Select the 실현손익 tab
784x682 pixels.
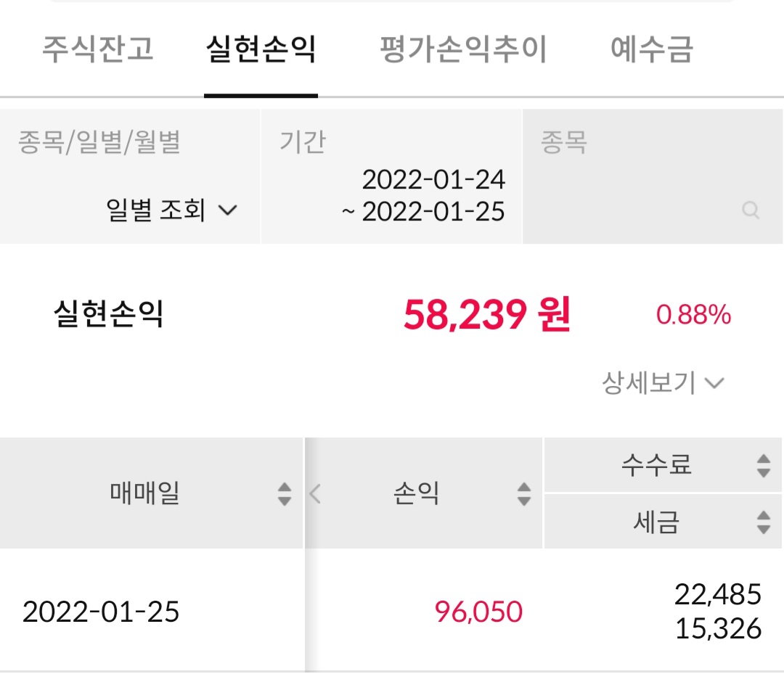pyautogui.click(x=261, y=49)
